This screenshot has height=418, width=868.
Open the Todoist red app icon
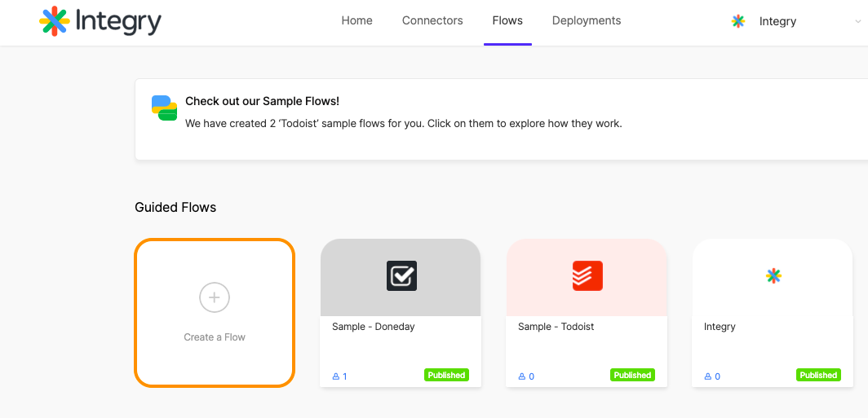[x=587, y=276]
